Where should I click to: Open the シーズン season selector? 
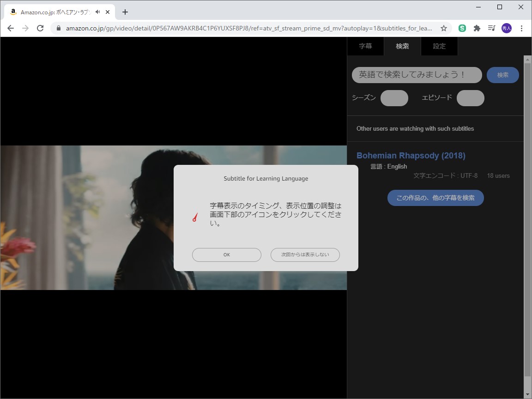[394, 98]
